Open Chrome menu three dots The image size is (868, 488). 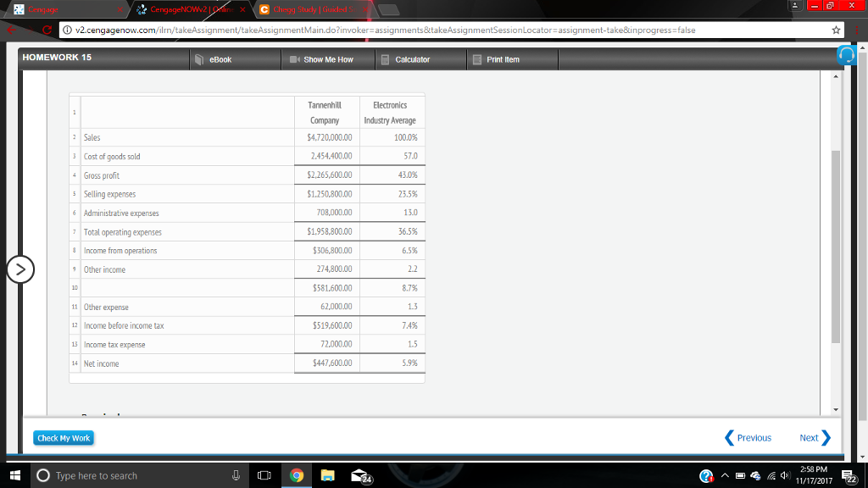(856, 30)
